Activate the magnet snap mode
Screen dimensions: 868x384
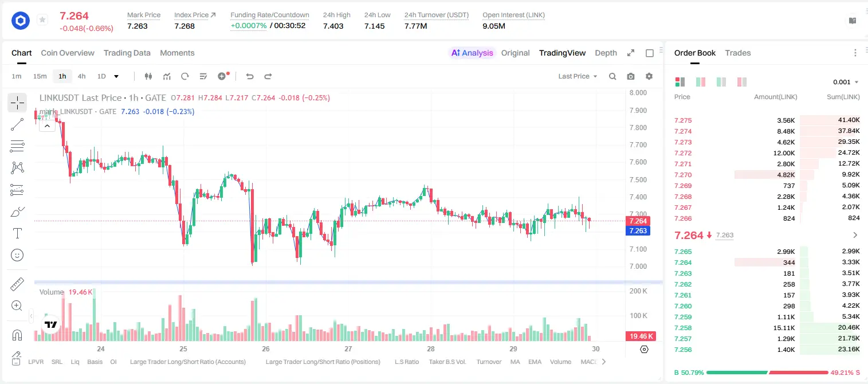point(17,335)
